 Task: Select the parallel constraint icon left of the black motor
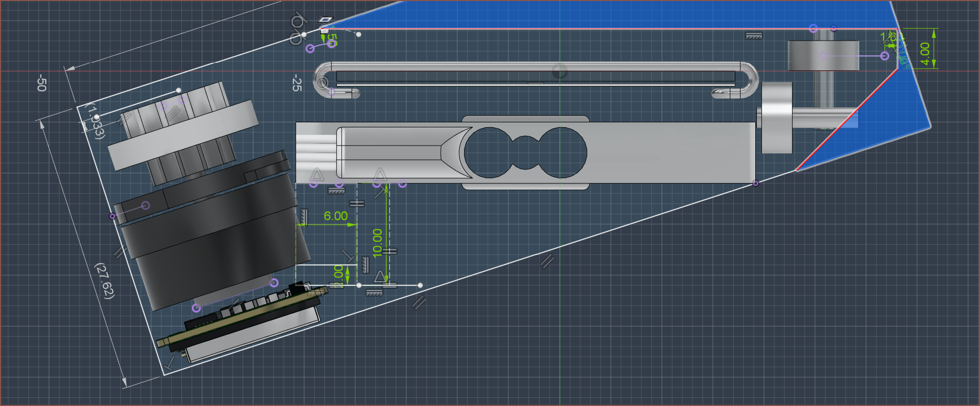[120, 251]
